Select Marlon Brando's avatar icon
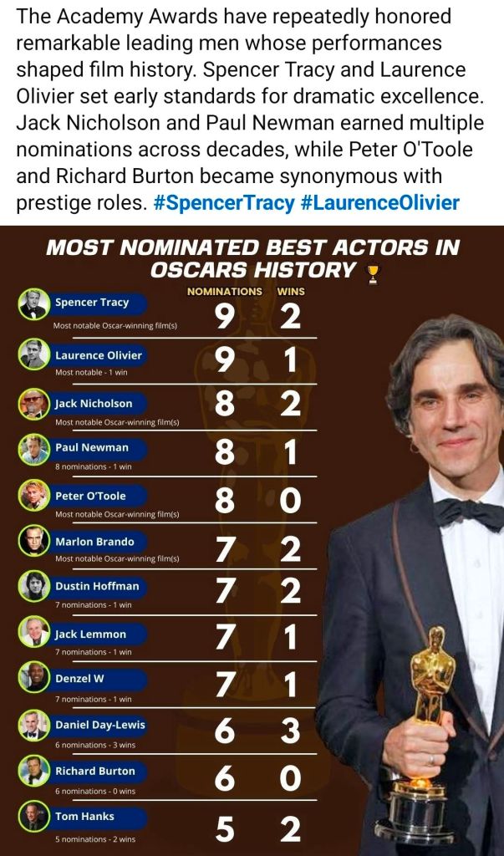 34,542
